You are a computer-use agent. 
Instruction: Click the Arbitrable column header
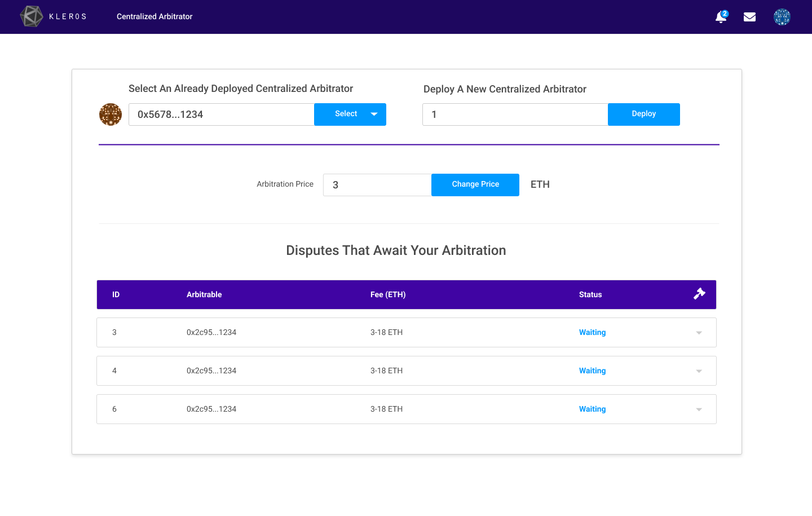click(204, 294)
